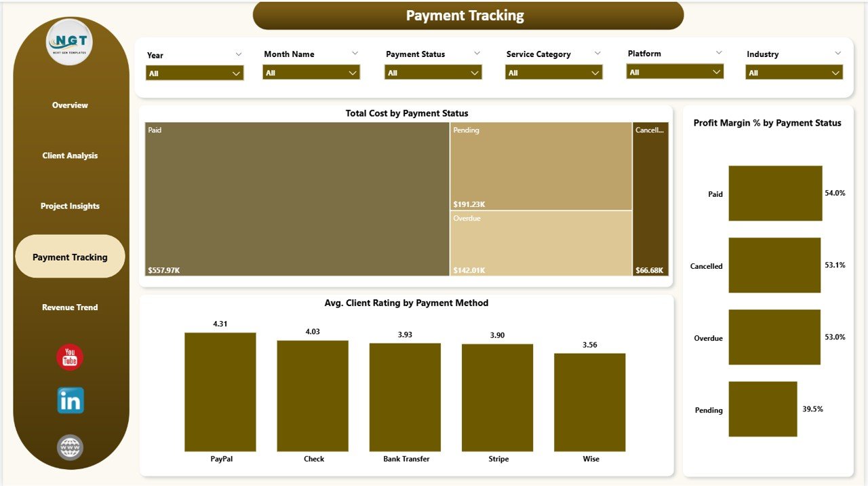Click the LinkedIn icon in sidebar
The image size is (868, 486).
[68, 400]
